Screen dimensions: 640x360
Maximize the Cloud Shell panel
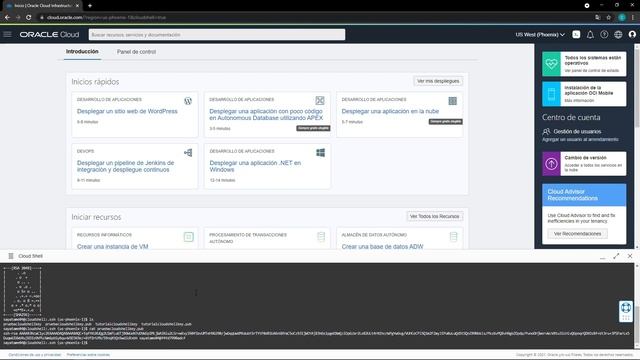click(616, 256)
